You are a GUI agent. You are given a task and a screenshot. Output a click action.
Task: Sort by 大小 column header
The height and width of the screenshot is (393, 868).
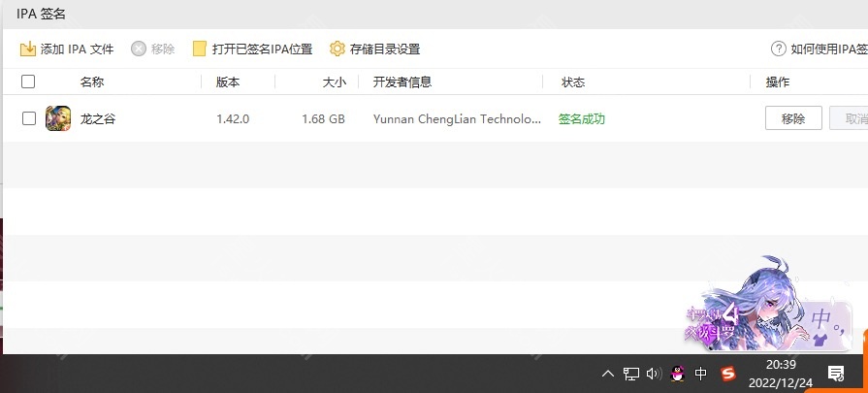335,82
